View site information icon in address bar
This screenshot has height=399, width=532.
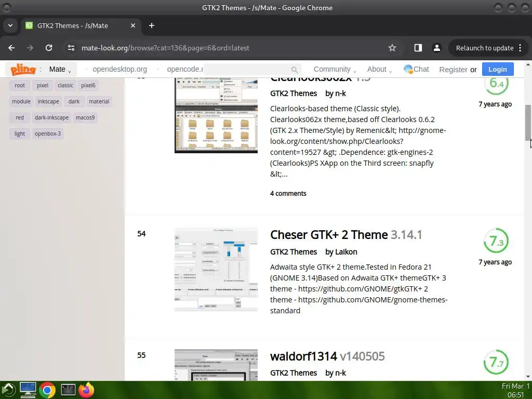tap(71, 48)
